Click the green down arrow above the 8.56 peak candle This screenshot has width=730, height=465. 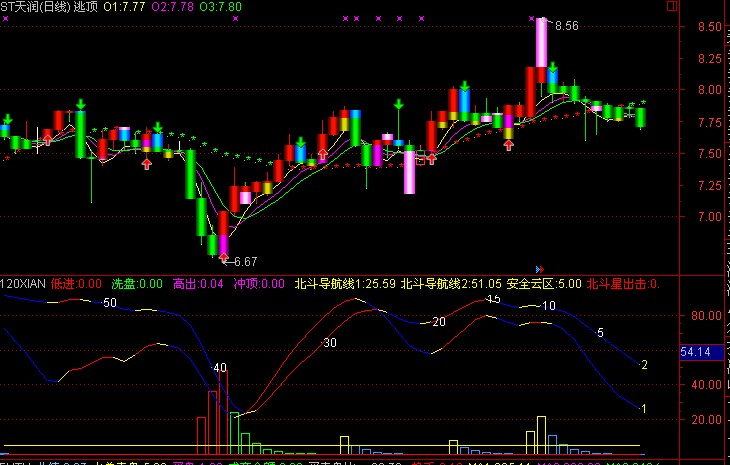click(552, 69)
